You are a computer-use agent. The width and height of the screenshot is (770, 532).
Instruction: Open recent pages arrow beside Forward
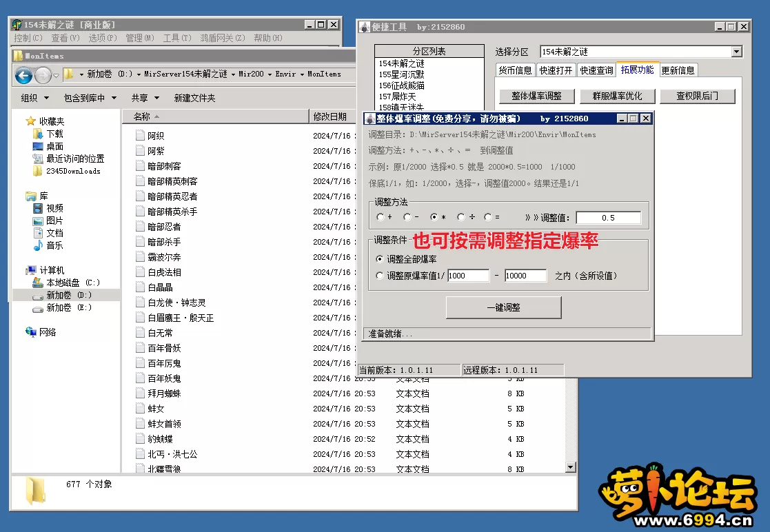pos(56,76)
